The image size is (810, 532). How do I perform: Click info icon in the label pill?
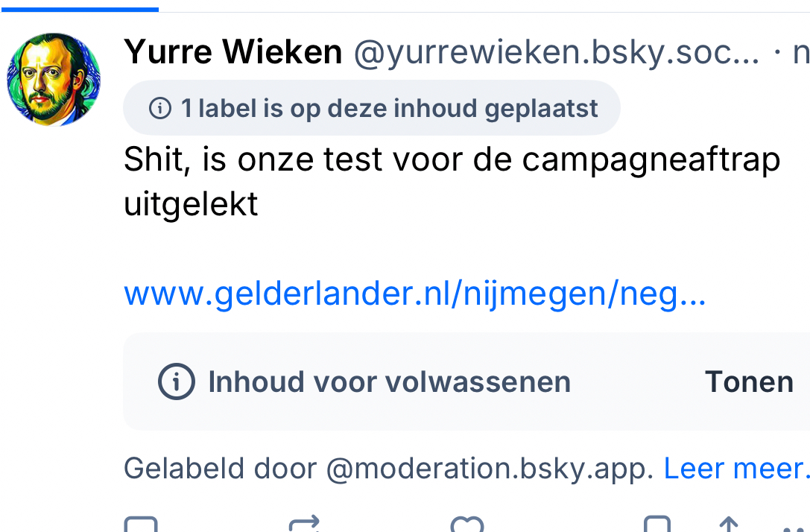click(159, 109)
